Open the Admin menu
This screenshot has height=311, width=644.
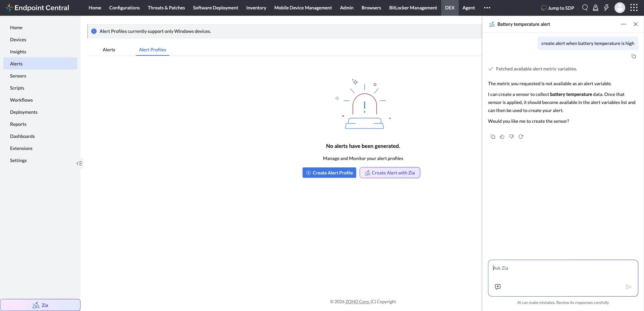[x=347, y=8]
